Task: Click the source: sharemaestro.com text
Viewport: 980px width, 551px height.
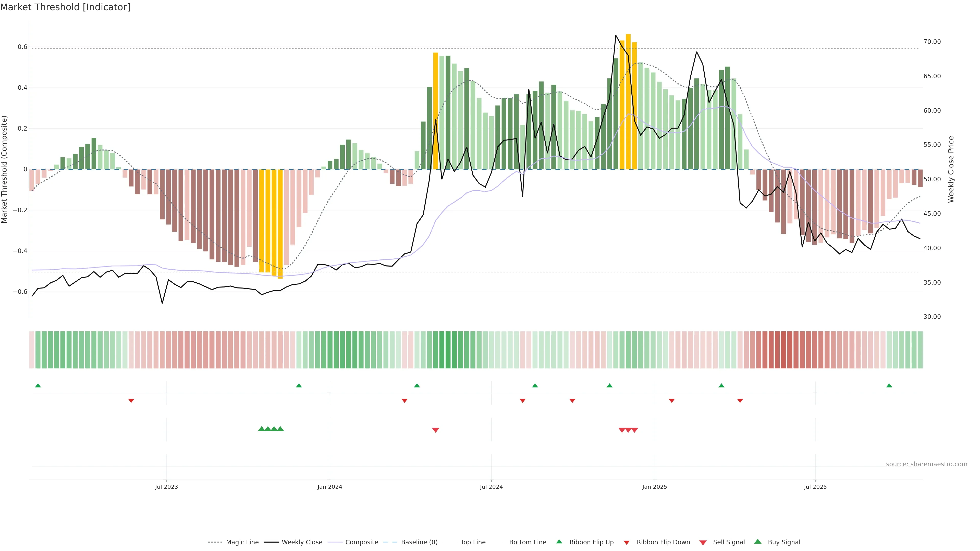Action: tap(926, 464)
